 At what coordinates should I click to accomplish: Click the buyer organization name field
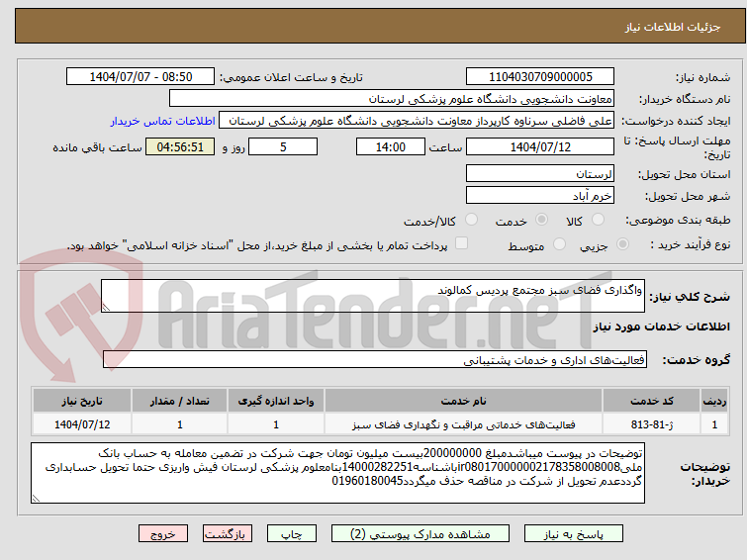point(392,99)
